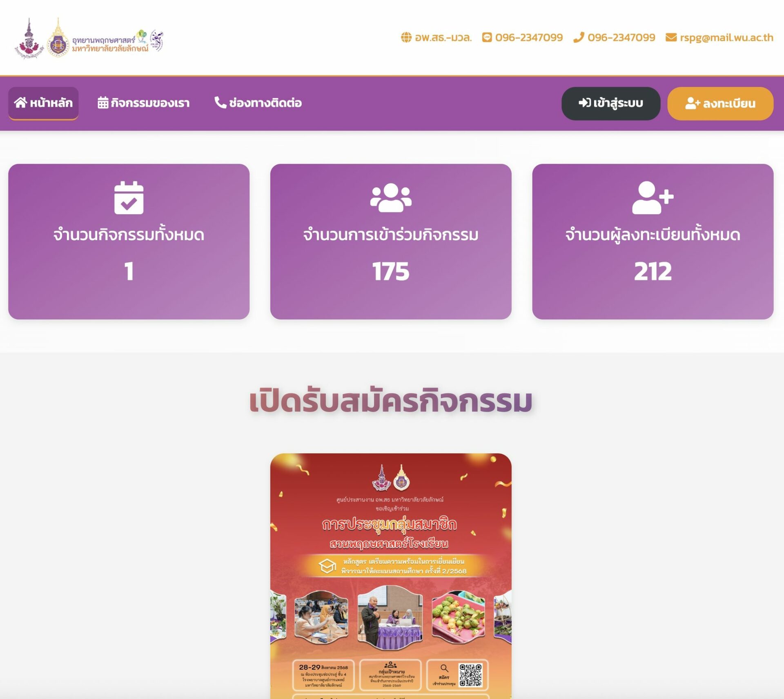Click the globe icon beside อพ.สธ.-มวล.
784x699 pixels.
pos(406,38)
